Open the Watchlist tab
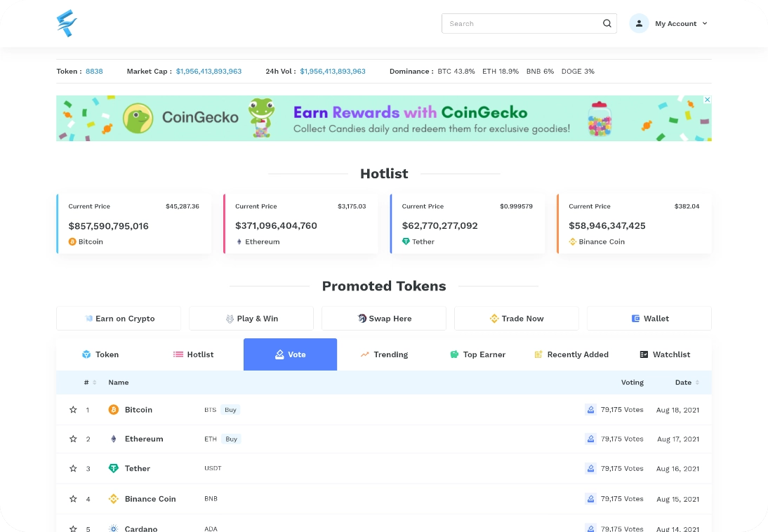The height and width of the screenshot is (532, 768). pos(665,354)
